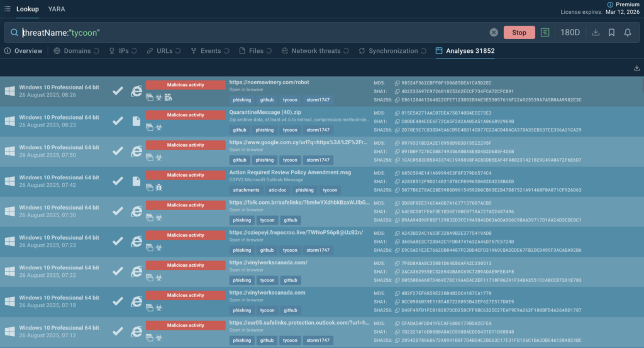
Task: Open the vinylworkscanada.com/ analysis link
Action: click(x=269, y=262)
